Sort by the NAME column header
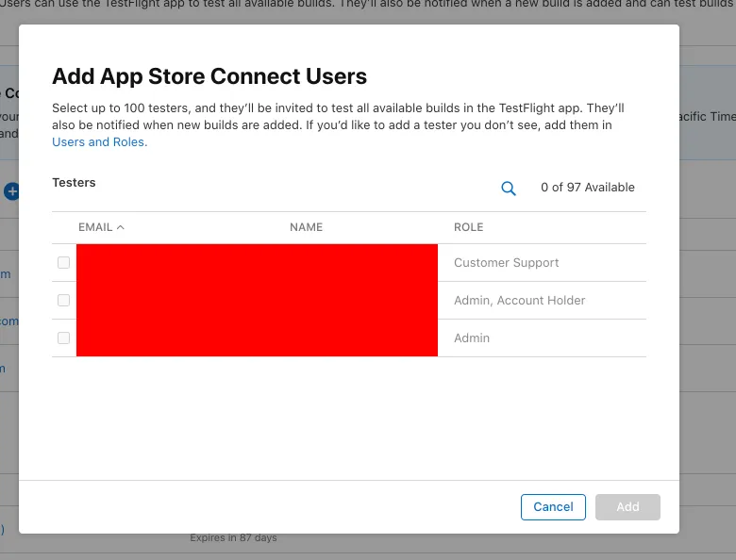This screenshot has height=560, width=736. pos(306,227)
